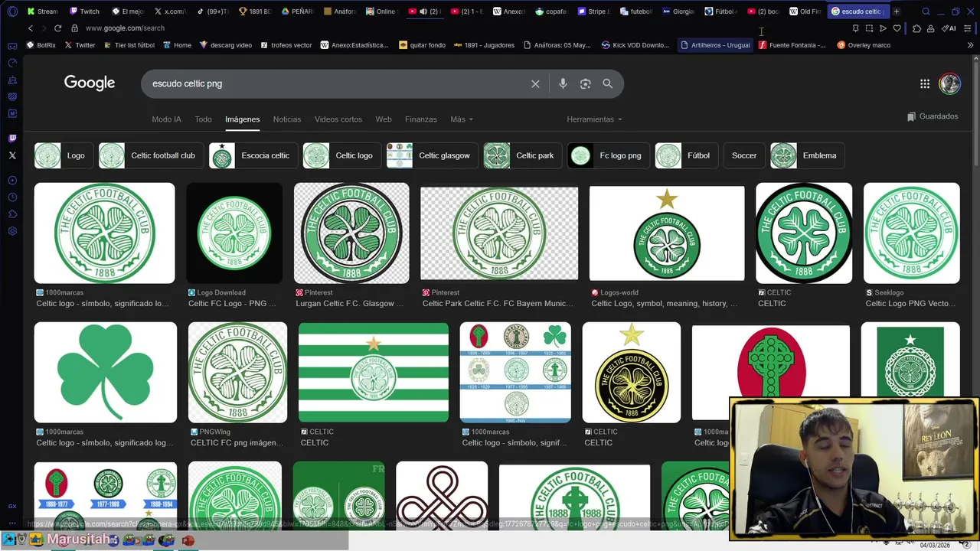Image resolution: width=980 pixels, height=551 pixels.
Task: Select the Finanzas tab
Action: coord(421,119)
